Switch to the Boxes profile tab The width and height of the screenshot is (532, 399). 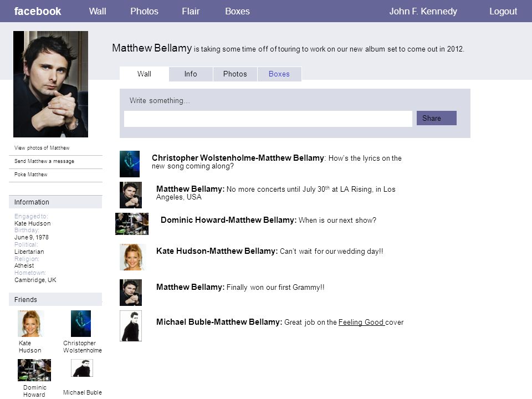point(279,74)
